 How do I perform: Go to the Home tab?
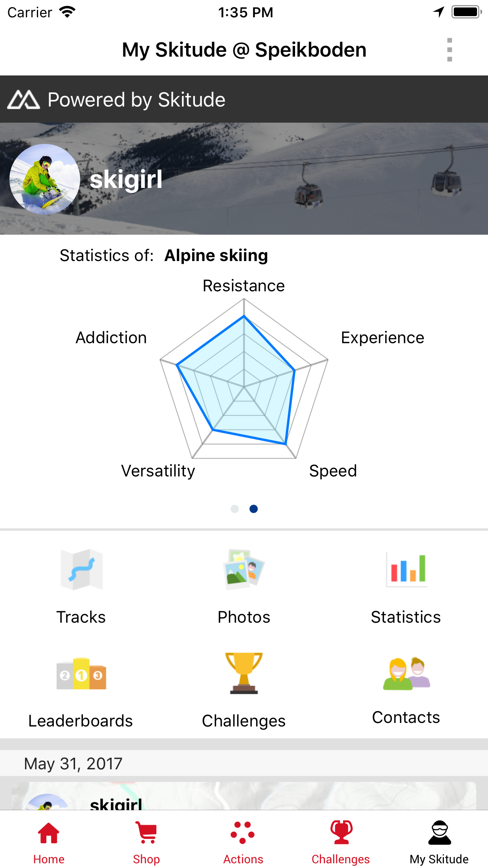(49, 842)
